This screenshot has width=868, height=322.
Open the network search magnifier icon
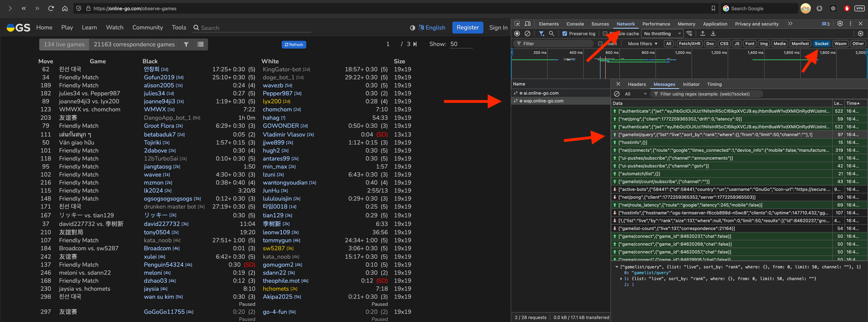click(552, 33)
